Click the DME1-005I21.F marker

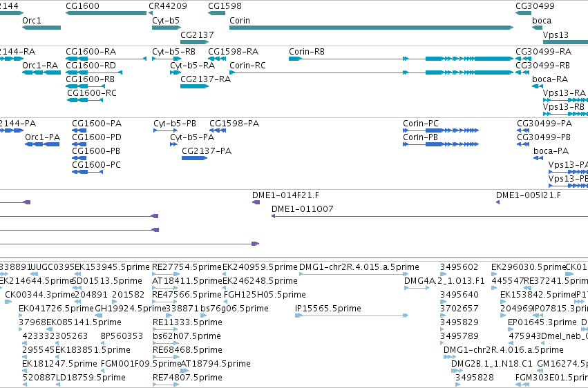point(498,202)
